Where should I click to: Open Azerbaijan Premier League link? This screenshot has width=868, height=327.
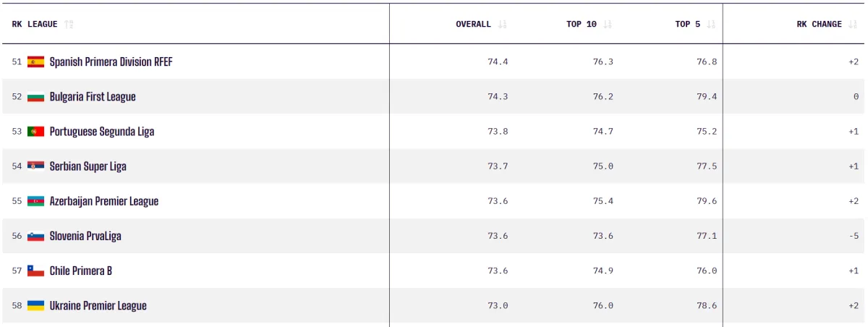coord(104,201)
